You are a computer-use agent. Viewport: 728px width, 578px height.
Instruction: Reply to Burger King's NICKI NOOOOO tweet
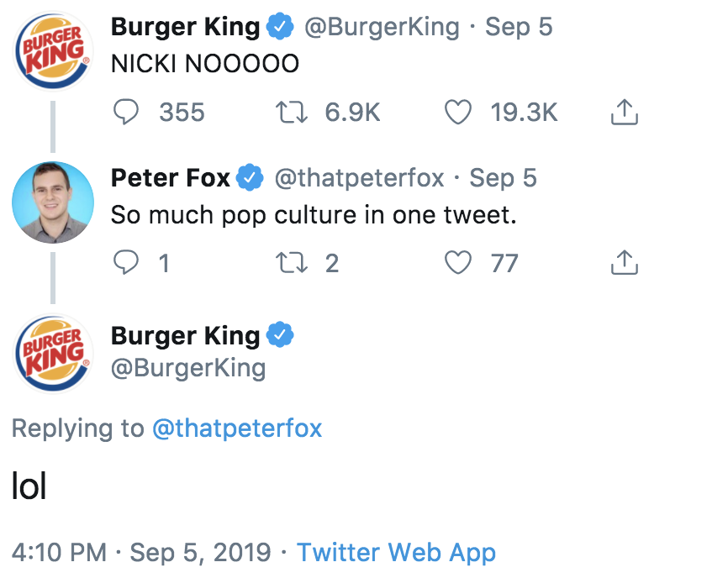click(x=127, y=113)
